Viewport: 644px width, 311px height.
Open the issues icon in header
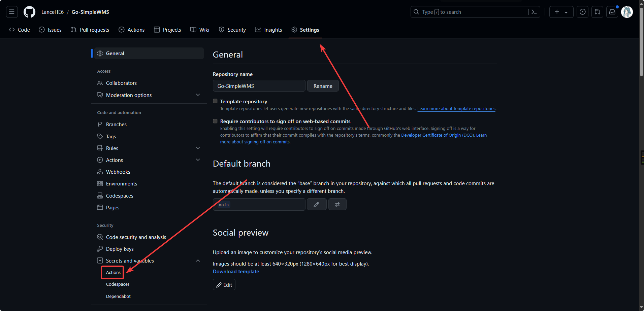pyautogui.click(x=582, y=12)
